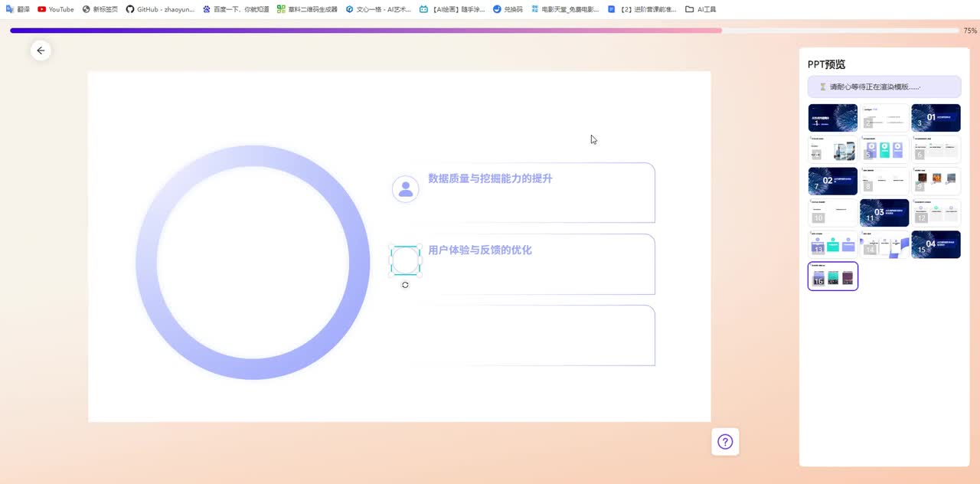Open the 翻译 bookmark

(x=18, y=9)
